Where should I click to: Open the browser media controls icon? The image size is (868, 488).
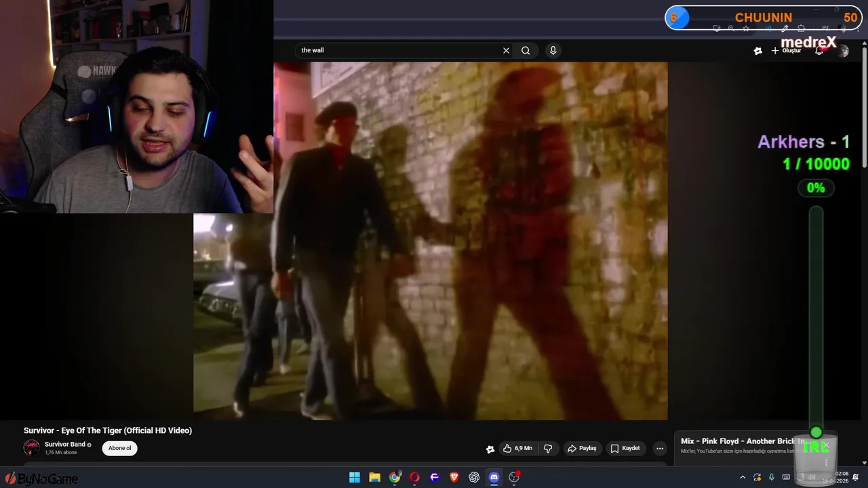825,28
